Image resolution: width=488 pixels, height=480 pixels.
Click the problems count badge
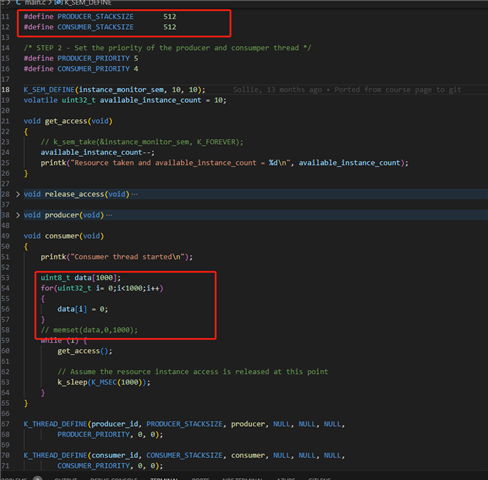(x=37, y=478)
